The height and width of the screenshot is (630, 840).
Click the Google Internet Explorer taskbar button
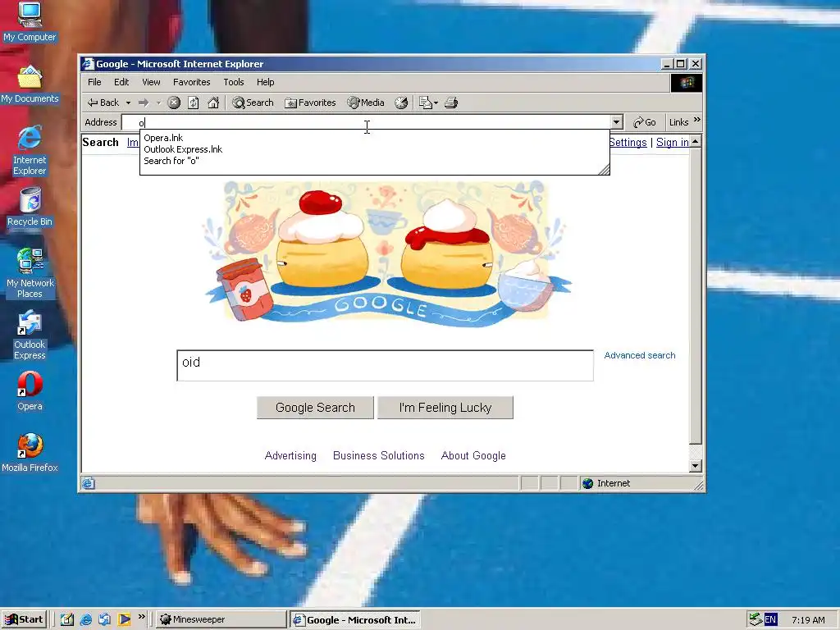pyautogui.click(x=355, y=620)
